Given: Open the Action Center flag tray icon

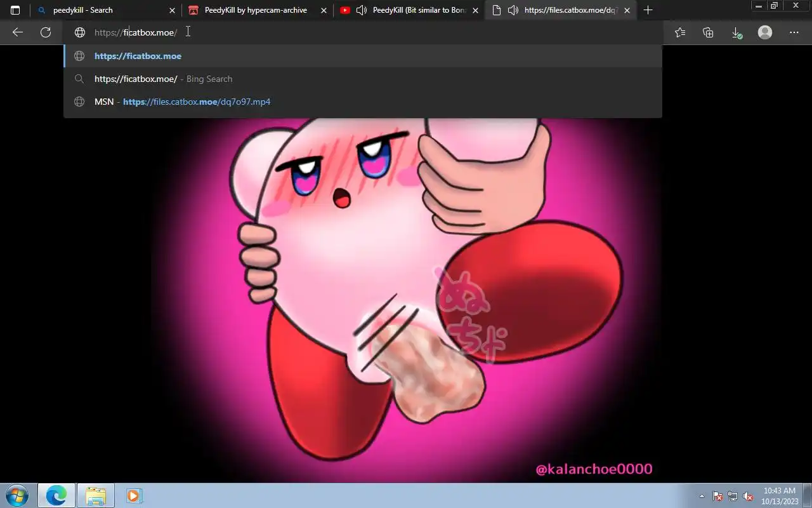Looking at the screenshot, I should click(x=717, y=496).
